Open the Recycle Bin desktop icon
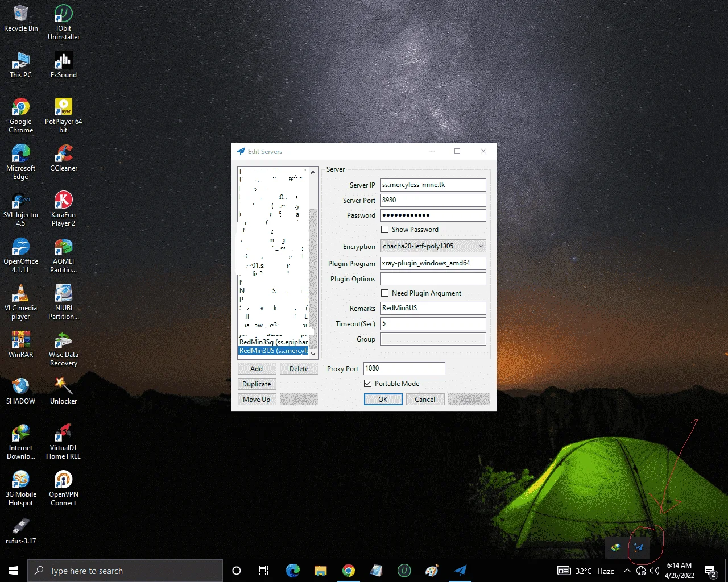This screenshot has height=582, width=728. pyautogui.click(x=21, y=19)
